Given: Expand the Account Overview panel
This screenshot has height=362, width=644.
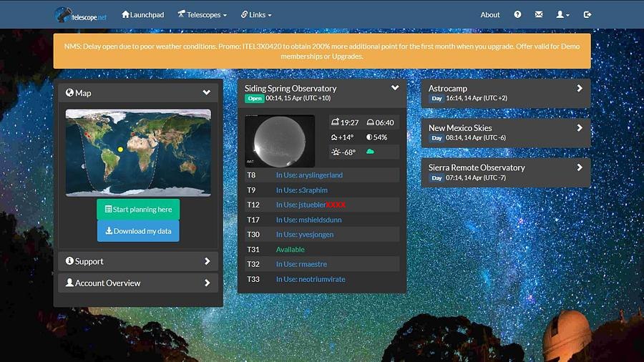Looking at the screenshot, I should 207,283.
